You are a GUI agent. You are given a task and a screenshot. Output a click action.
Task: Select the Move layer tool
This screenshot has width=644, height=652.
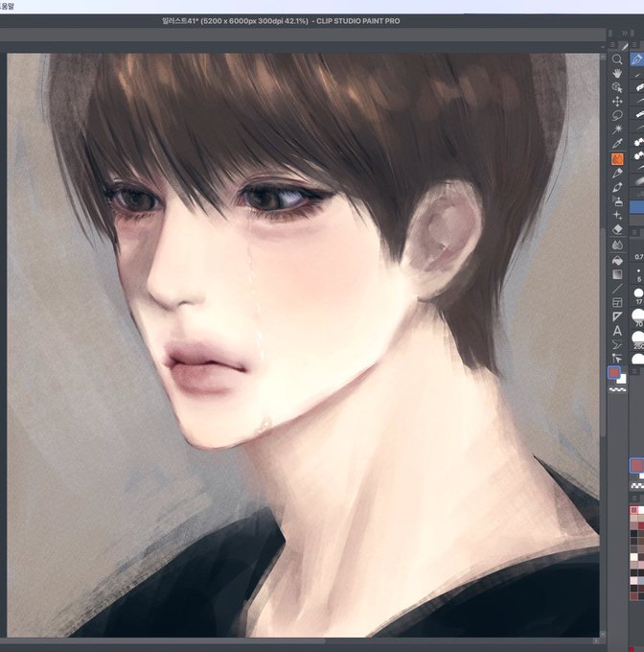[617, 102]
